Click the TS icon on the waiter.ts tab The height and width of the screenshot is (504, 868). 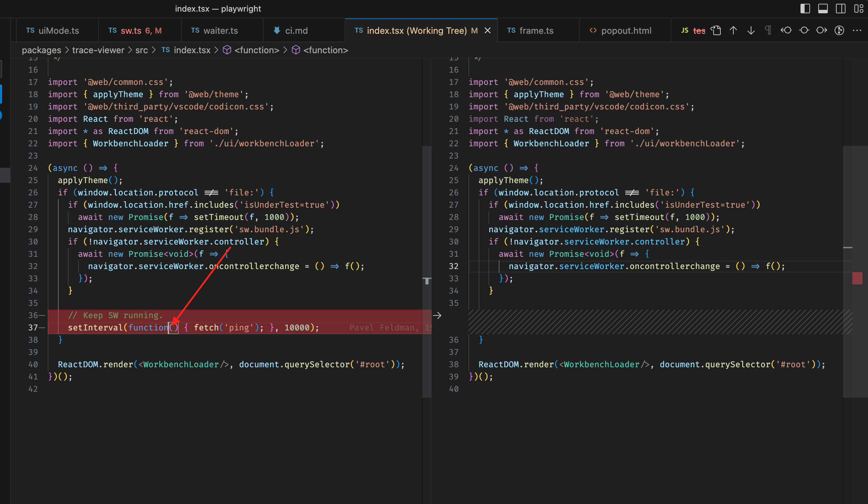195,30
